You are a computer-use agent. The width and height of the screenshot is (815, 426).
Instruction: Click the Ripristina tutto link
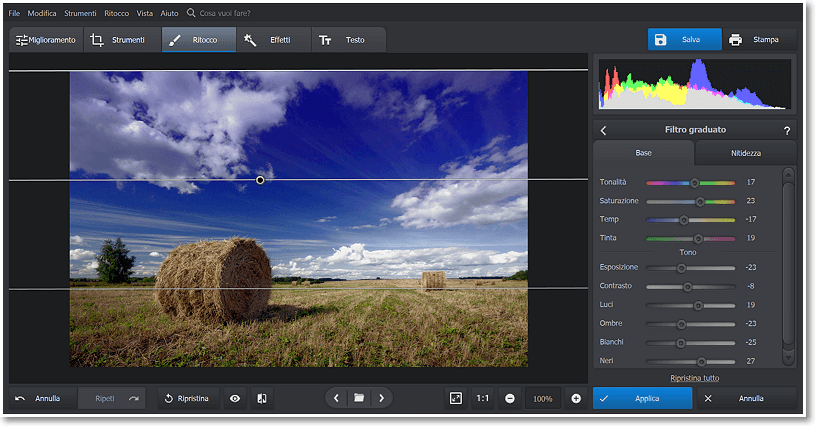coord(694,378)
